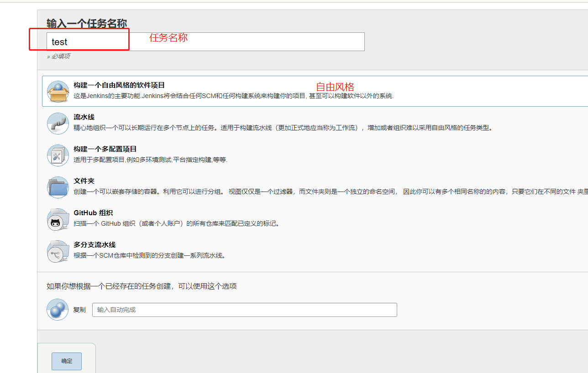Click the 输入一个任务名称 heading
This screenshot has width=588, height=373.
point(87,23)
